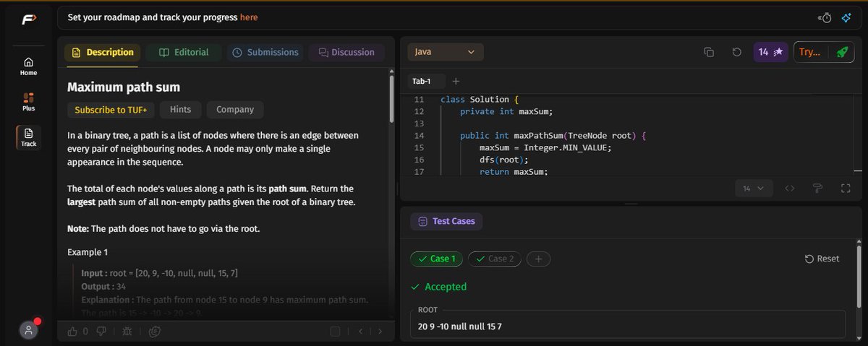
Task: Click the 'Example 1' heading
Action: point(88,252)
